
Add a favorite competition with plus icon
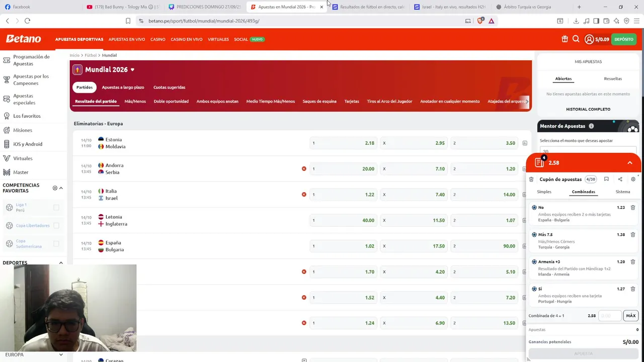coord(55,188)
